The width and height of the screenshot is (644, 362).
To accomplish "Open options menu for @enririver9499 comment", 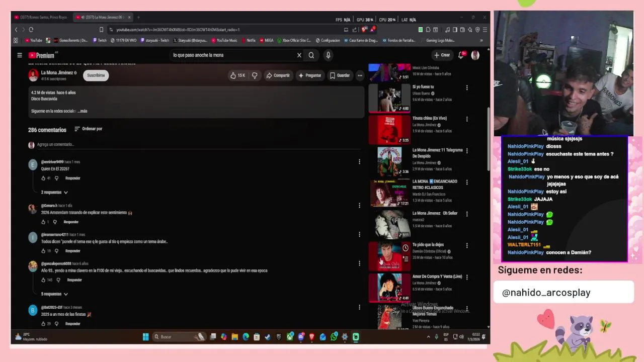I will coord(359,162).
